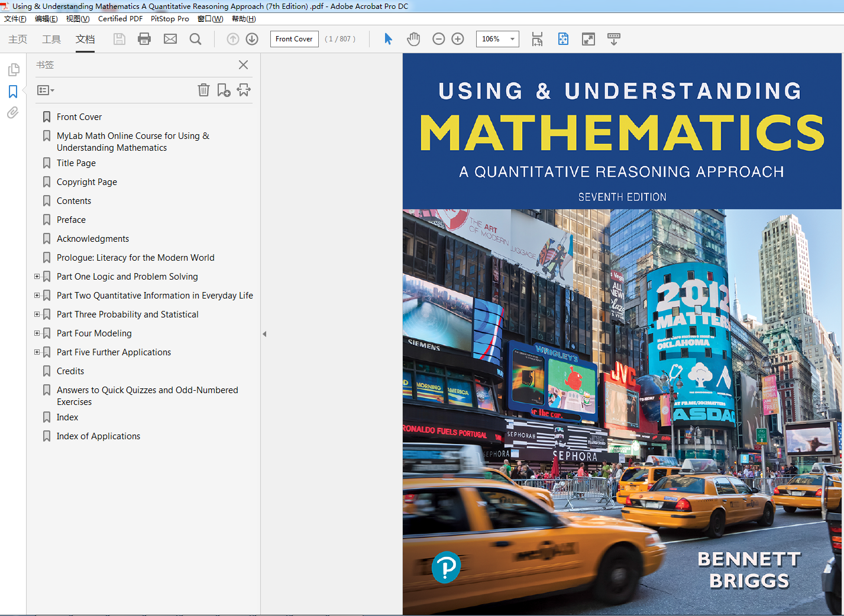Click the Save file icon
The image size is (844, 616).
click(119, 39)
